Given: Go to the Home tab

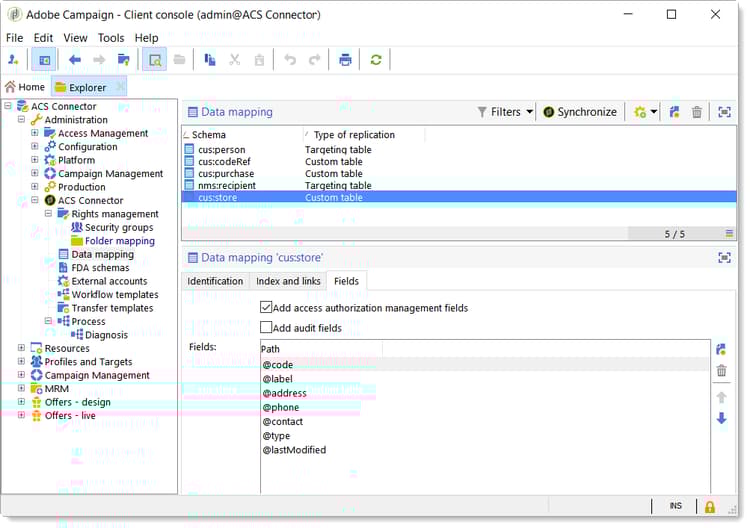Looking at the screenshot, I should 25,87.
